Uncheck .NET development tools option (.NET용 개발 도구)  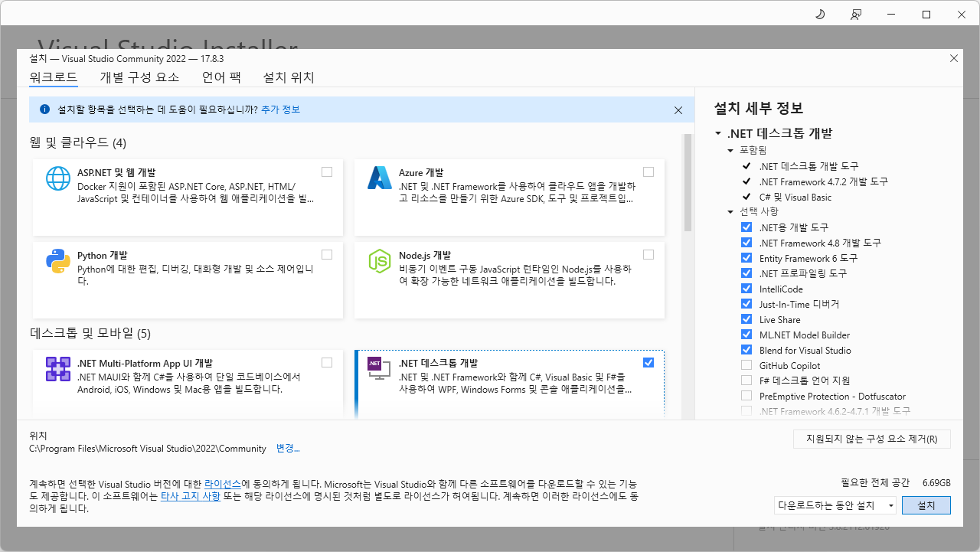(x=746, y=227)
